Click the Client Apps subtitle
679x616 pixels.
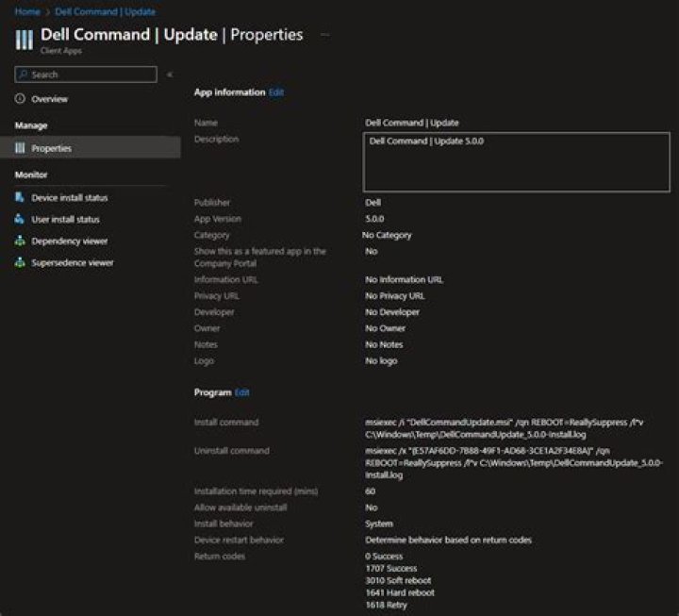[61, 51]
